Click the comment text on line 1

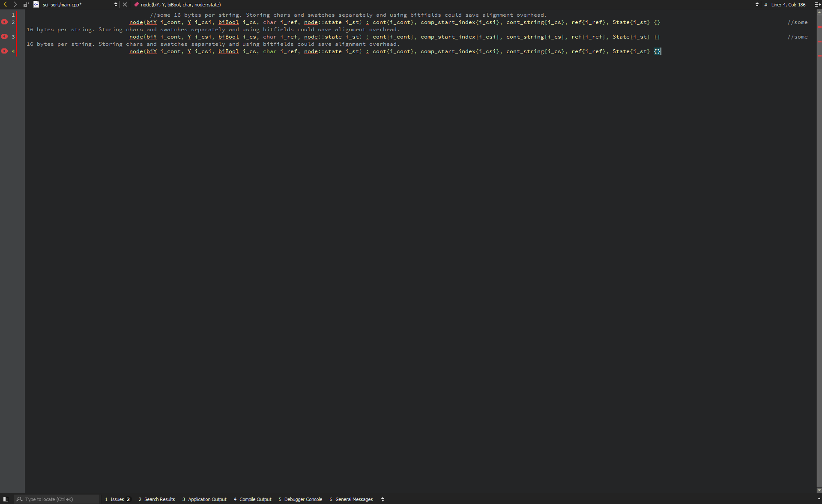348,15
